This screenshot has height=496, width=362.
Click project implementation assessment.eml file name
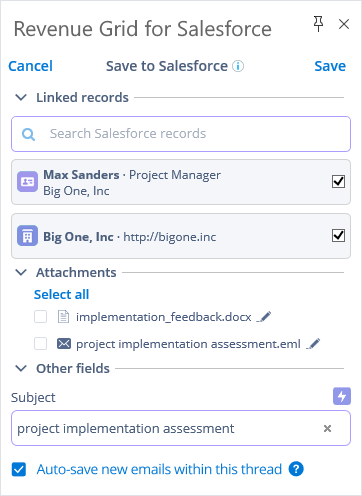coord(188,344)
